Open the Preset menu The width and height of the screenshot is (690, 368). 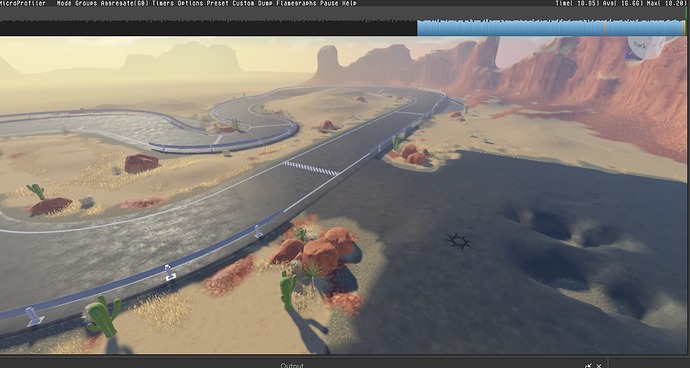218,3
